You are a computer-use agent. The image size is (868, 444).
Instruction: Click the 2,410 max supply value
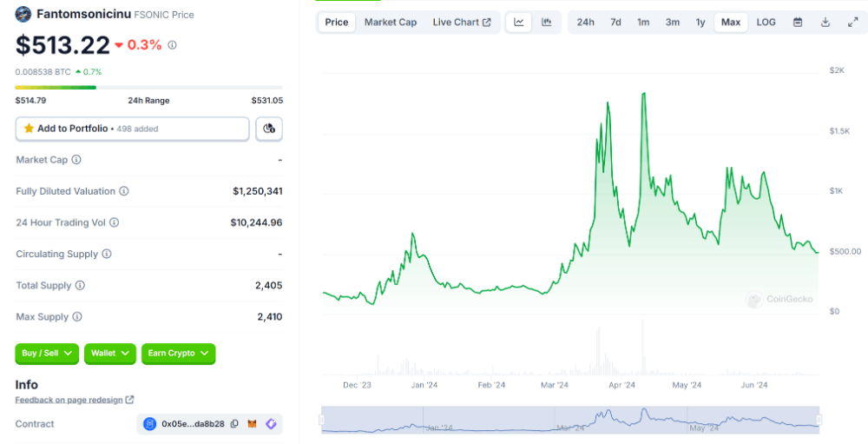270,316
